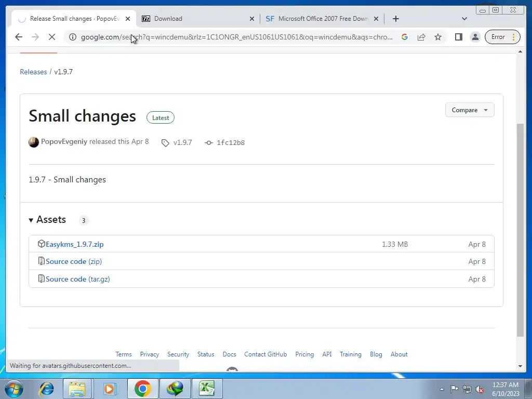The image size is (532, 399).
Task: Open the v1.9.7 tag link
Action: click(182, 142)
